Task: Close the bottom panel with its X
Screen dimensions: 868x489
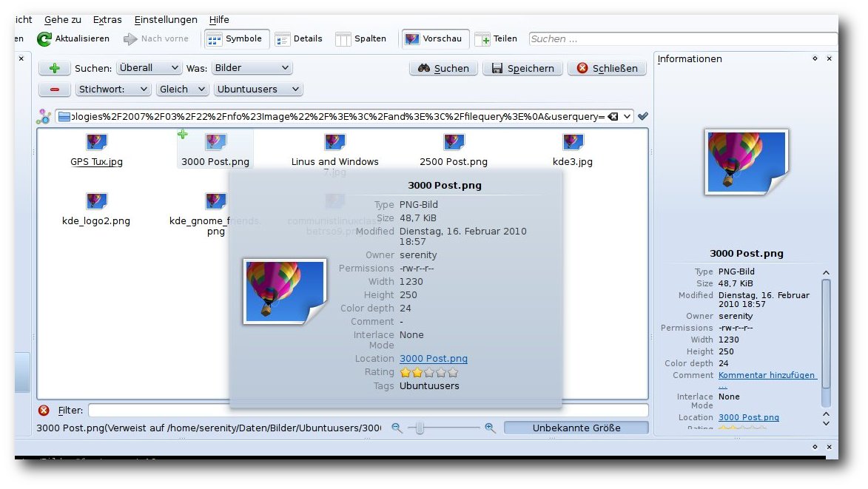Action: (x=830, y=447)
